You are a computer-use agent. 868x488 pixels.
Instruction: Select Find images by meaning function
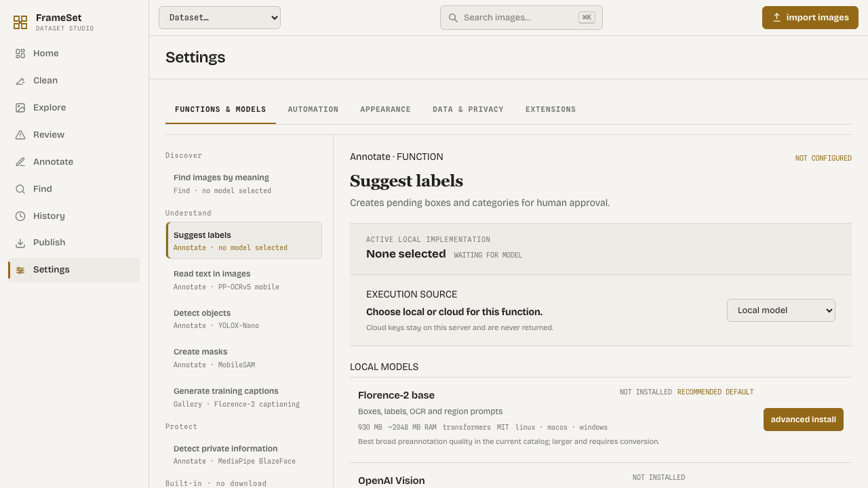coord(244,184)
